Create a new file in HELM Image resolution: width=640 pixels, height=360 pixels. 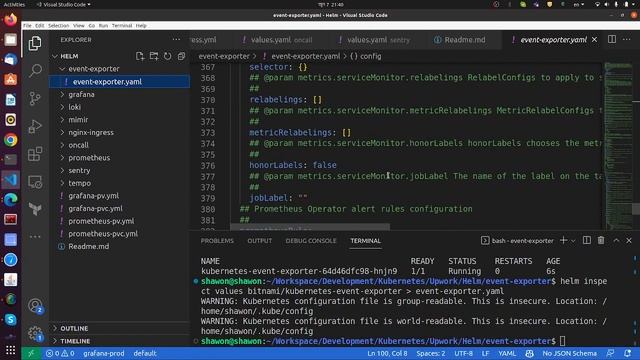[140, 56]
